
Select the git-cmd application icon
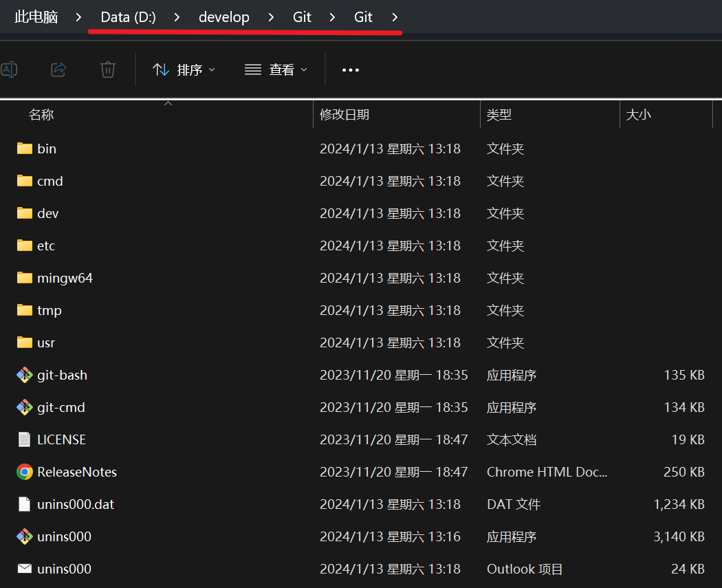[24, 408]
